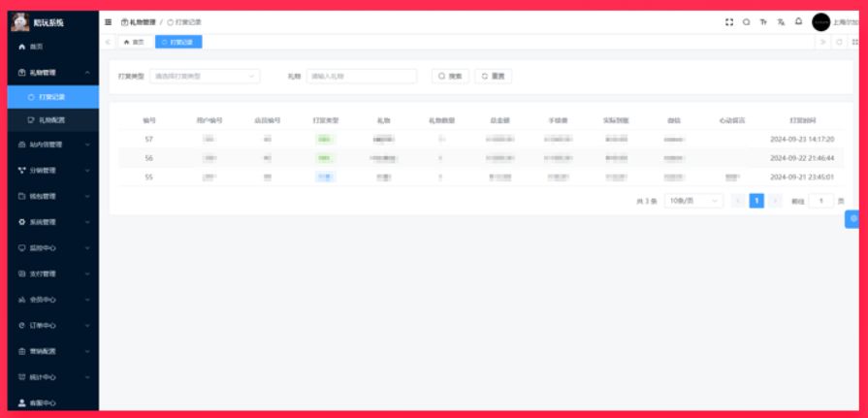Screen dimensions: 868x418
Task: Expand the 监控中心 sidebar group
Action: tap(53, 248)
